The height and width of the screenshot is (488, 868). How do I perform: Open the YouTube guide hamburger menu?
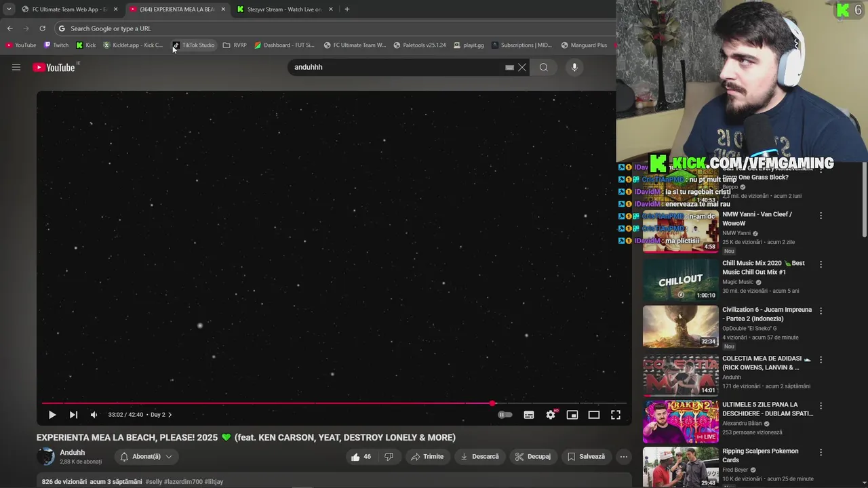tap(16, 67)
